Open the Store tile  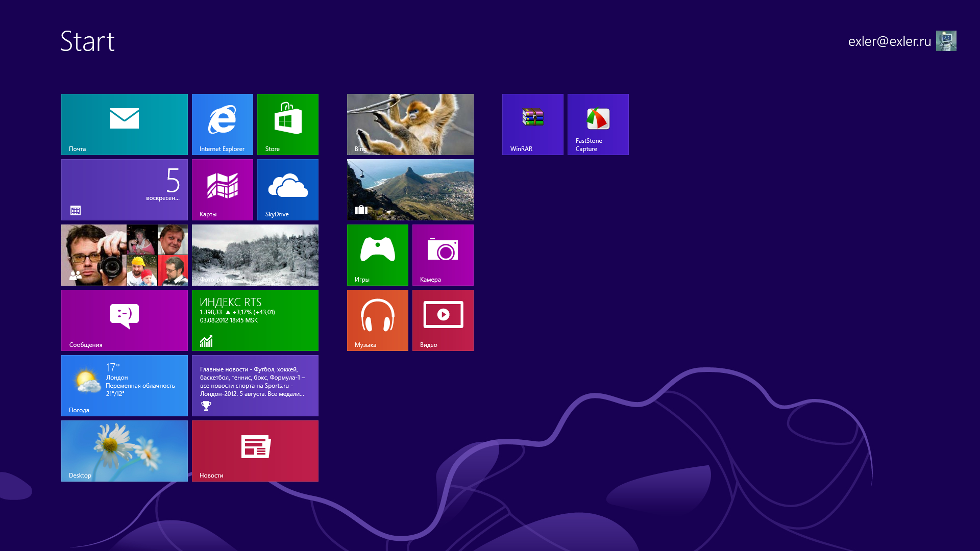[287, 124]
